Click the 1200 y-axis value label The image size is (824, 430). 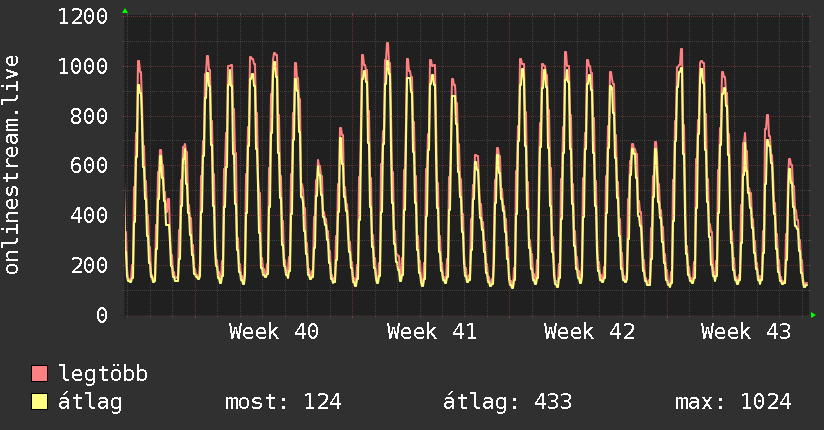point(83,17)
